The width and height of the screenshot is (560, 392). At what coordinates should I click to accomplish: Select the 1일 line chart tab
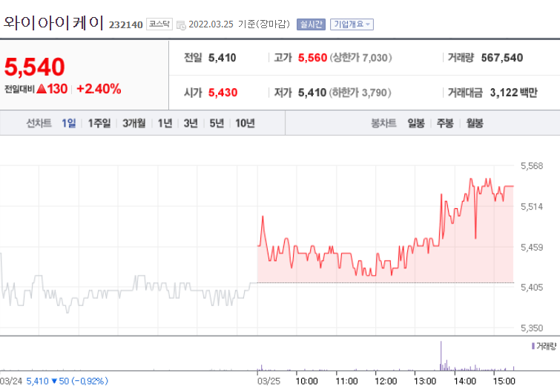coord(68,123)
